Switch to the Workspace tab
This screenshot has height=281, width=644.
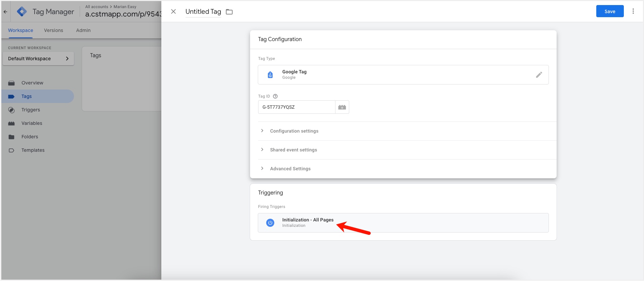pos(21,30)
